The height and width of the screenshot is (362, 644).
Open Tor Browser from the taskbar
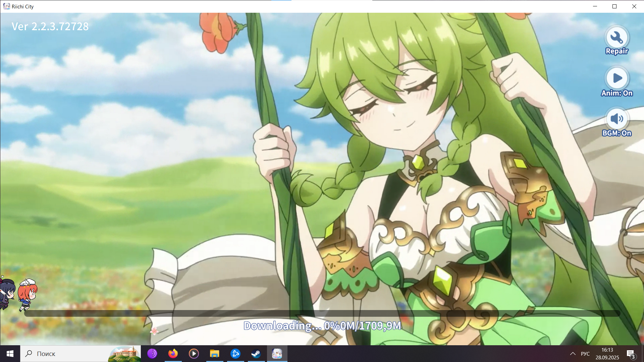pyautogui.click(x=152, y=354)
